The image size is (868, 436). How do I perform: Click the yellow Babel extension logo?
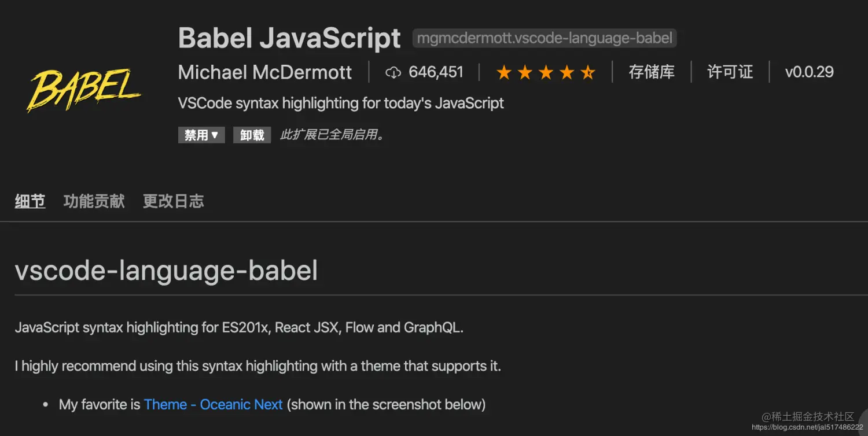(84, 89)
